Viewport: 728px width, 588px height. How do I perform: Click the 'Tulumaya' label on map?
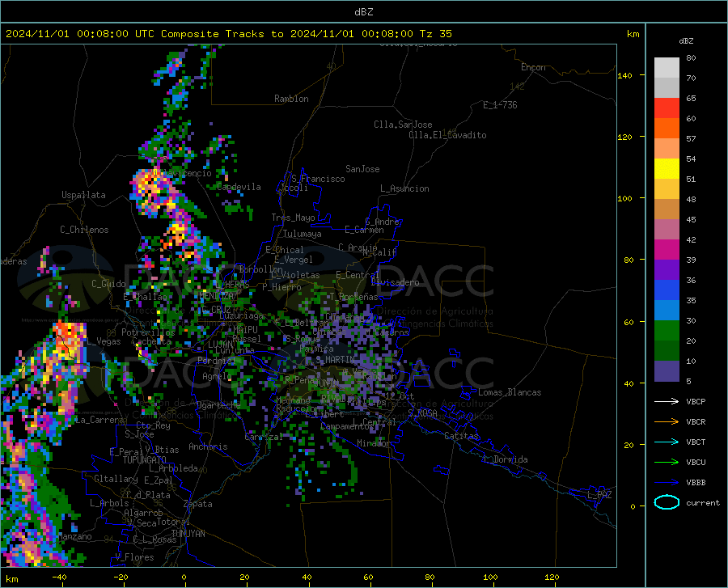click(x=302, y=234)
